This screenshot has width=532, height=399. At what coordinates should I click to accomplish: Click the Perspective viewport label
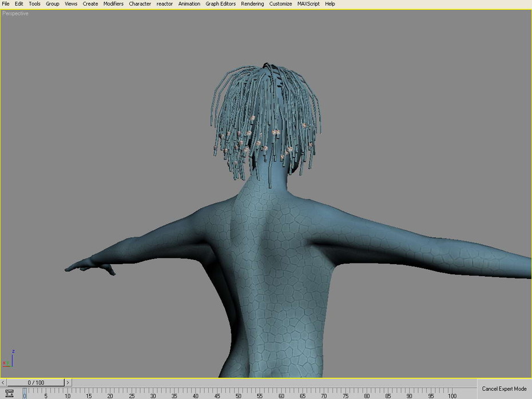point(15,14)
